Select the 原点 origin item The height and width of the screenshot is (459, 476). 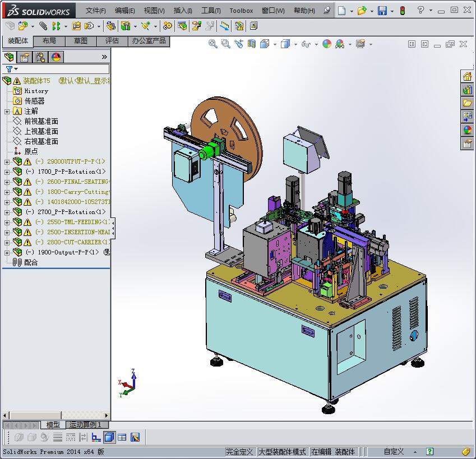pyautogui.click(x=31, y=151)
